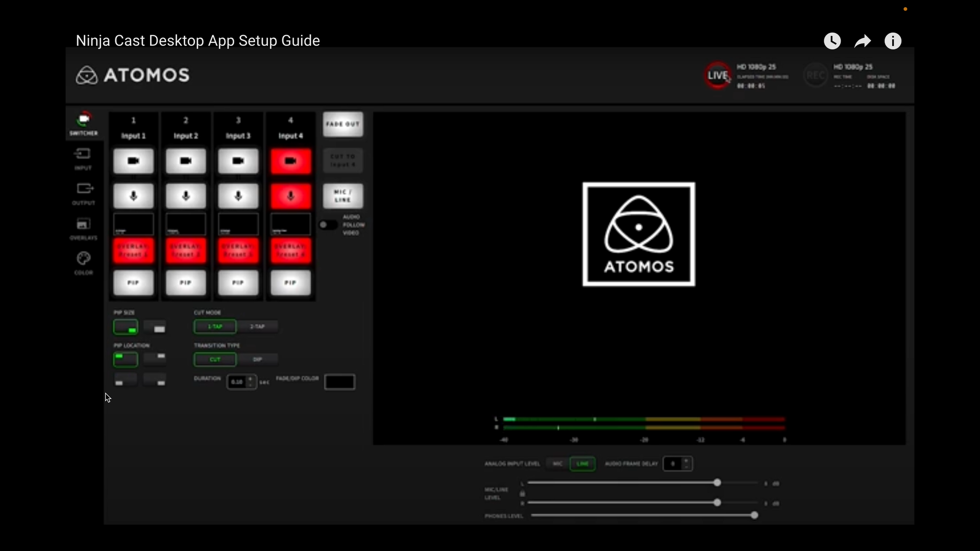Toggle the Mic/Line level lock icon
The width and height of the screenshot is (980, 551).
click(522, 493)
